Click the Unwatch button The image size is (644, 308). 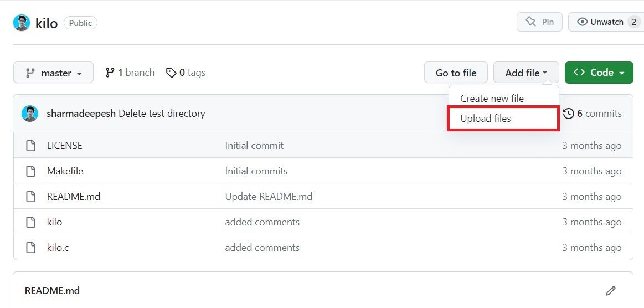[606, 22]
